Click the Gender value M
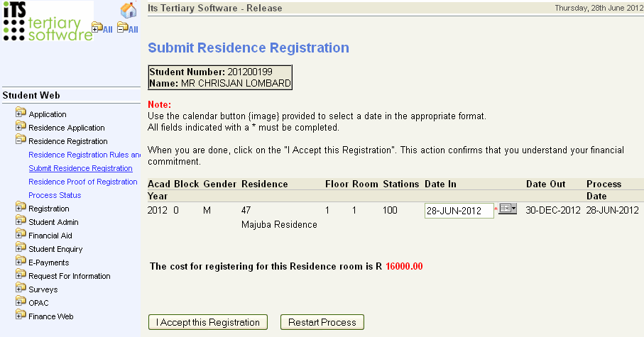644x337 pixels. 207,210
